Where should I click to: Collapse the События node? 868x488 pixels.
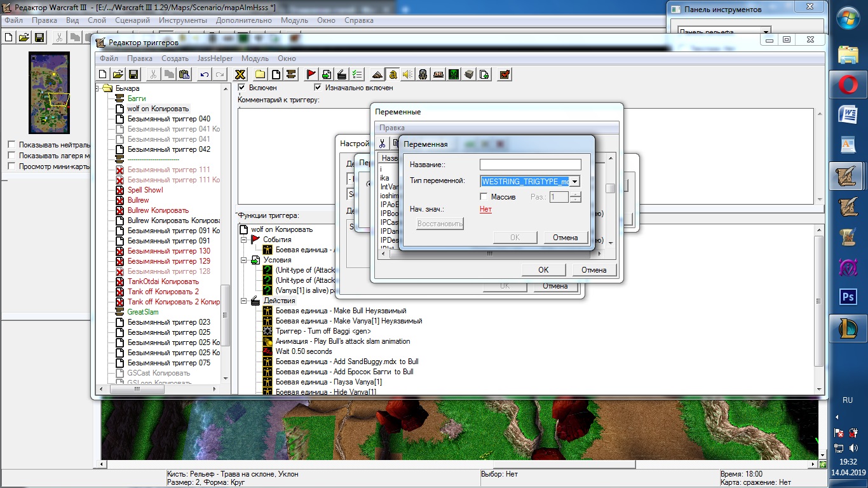244,240
